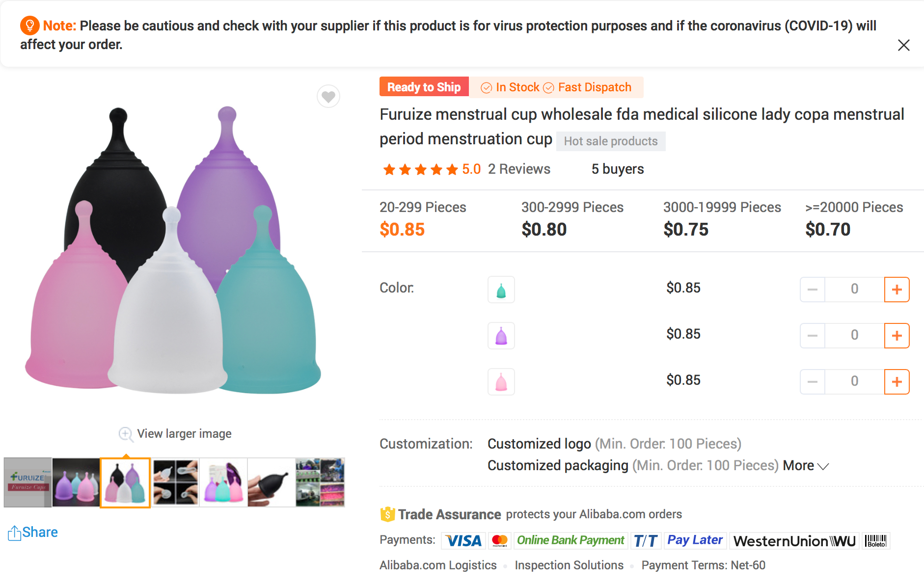This screenshot has height=585, width=924.
Task: Click the Mastercard payment icon
Action: click(x=500, y=540)
